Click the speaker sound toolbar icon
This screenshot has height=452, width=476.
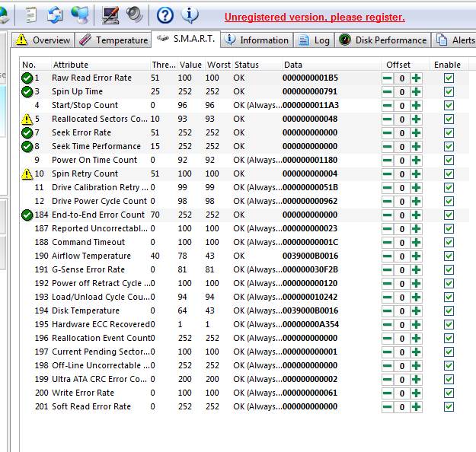135,15
